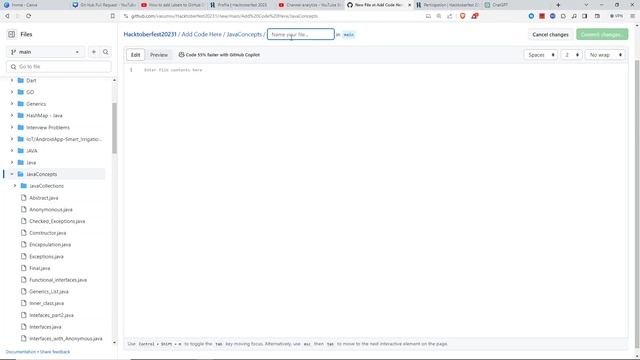Expand the uppercase JAVA folder chevron
This screenshot has width=640, height=360.
12,151
